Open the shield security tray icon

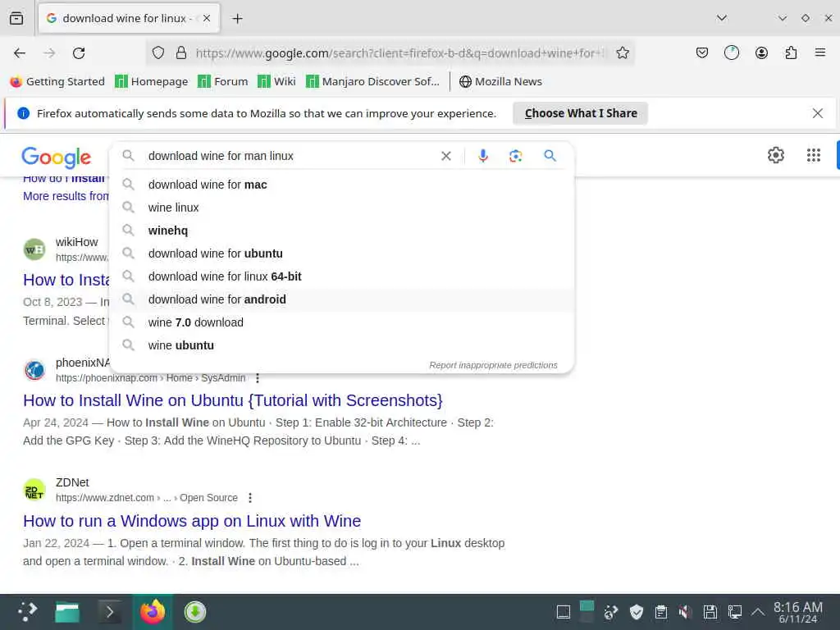pos(636,612)
